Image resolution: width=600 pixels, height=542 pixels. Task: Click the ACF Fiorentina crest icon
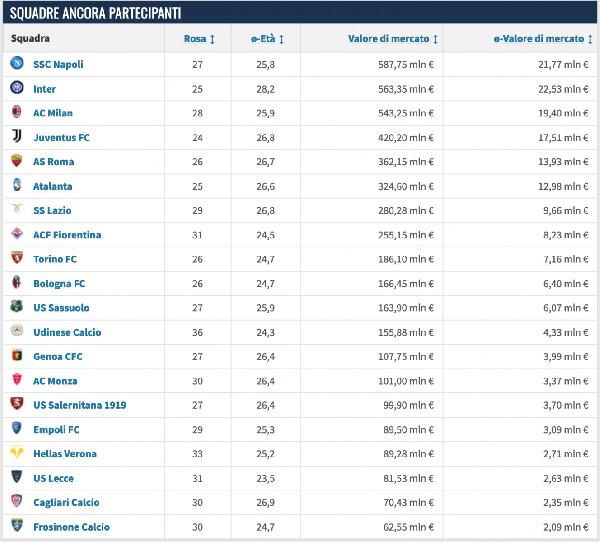pyautogui.click(x=17, y=233)
